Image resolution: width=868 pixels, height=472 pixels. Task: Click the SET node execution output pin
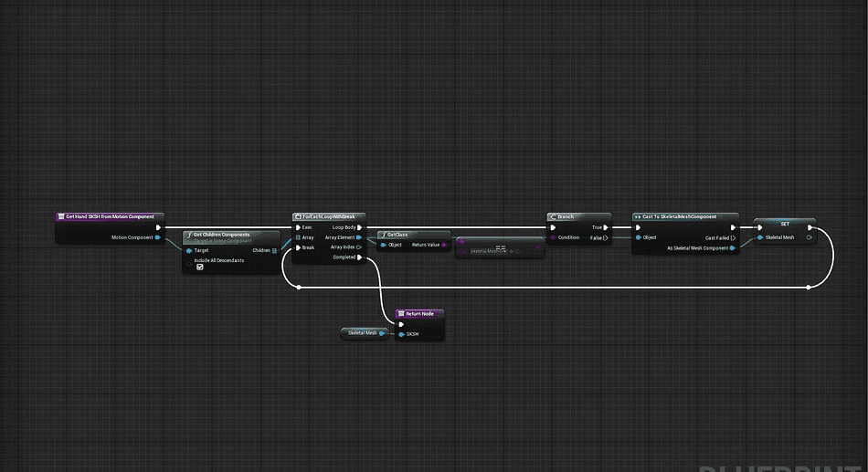point(810,227)
